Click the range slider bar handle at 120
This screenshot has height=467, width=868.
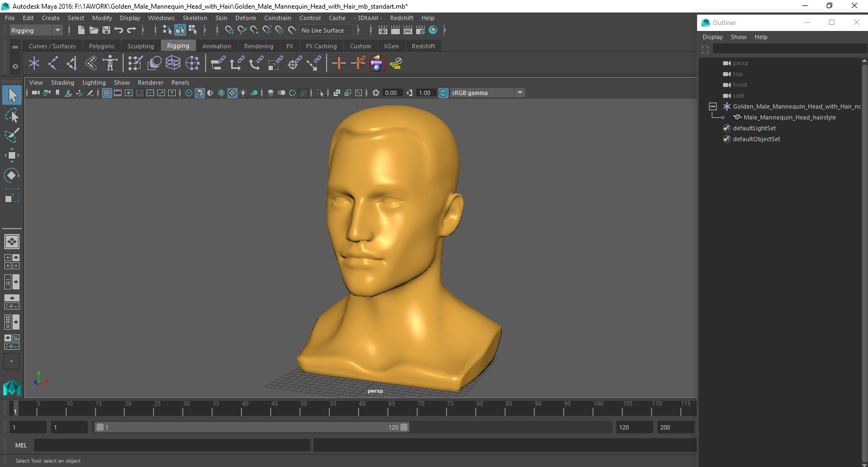(404, 427)
